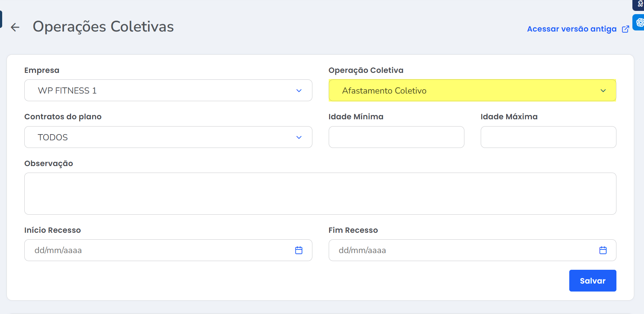The width and height of the screenshot is (644, 314).
Task: Click the Início Recesso date placeholder
Action: tap(58, 250)
